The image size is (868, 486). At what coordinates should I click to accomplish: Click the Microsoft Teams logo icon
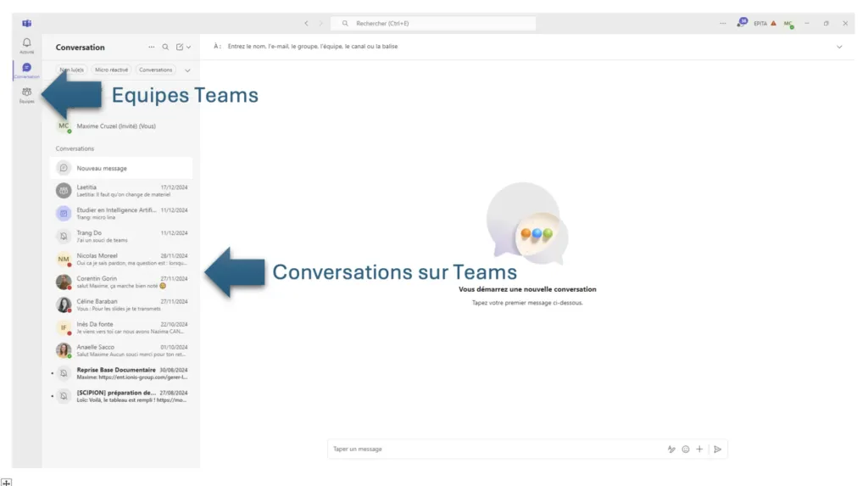tap(26, 23)
